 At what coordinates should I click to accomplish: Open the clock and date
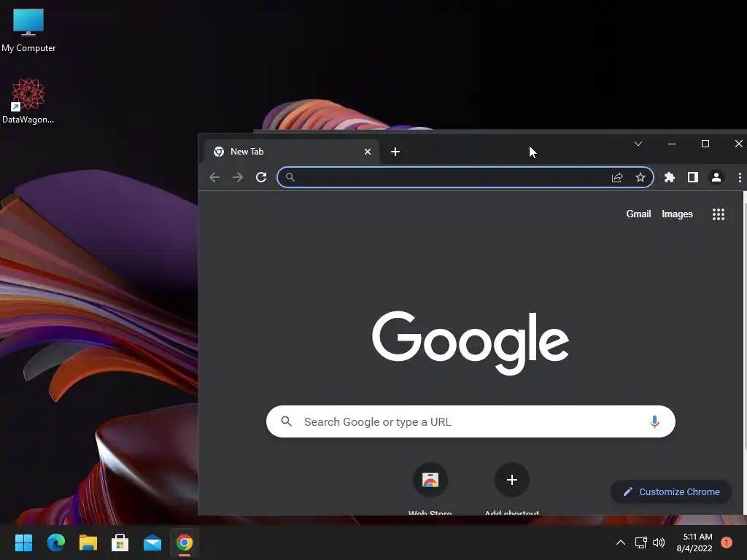point(694,542)
